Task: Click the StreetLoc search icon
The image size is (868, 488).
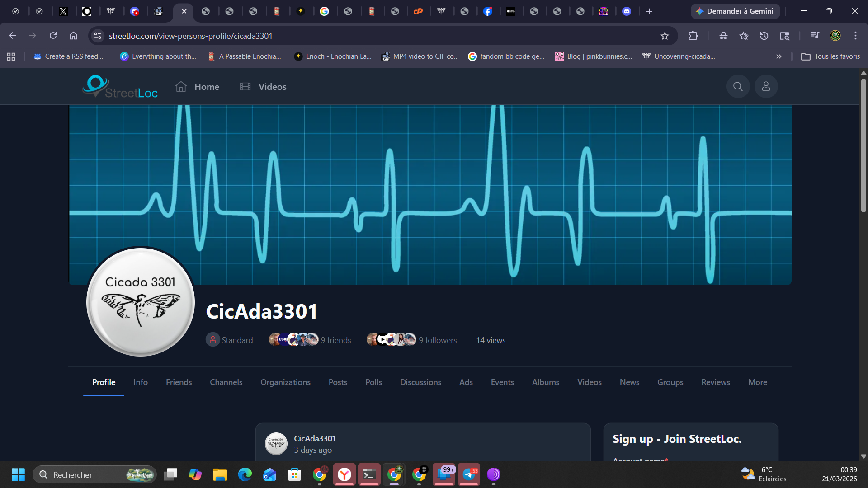Action: [738, 86]
